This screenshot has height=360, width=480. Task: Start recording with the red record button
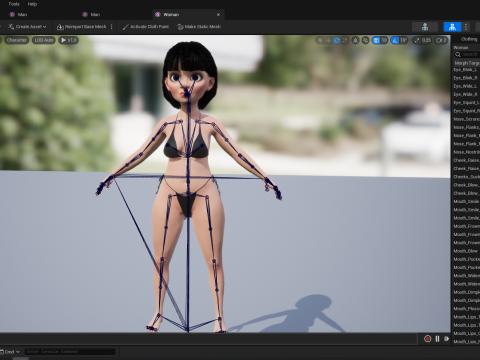click(427, 339)
